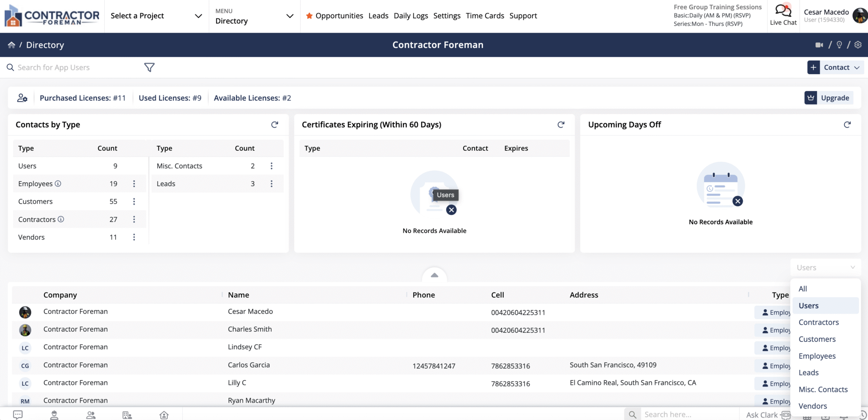Click the Employees info icon
The width and height of the screenshot is (868, 420).
point(58,183)
